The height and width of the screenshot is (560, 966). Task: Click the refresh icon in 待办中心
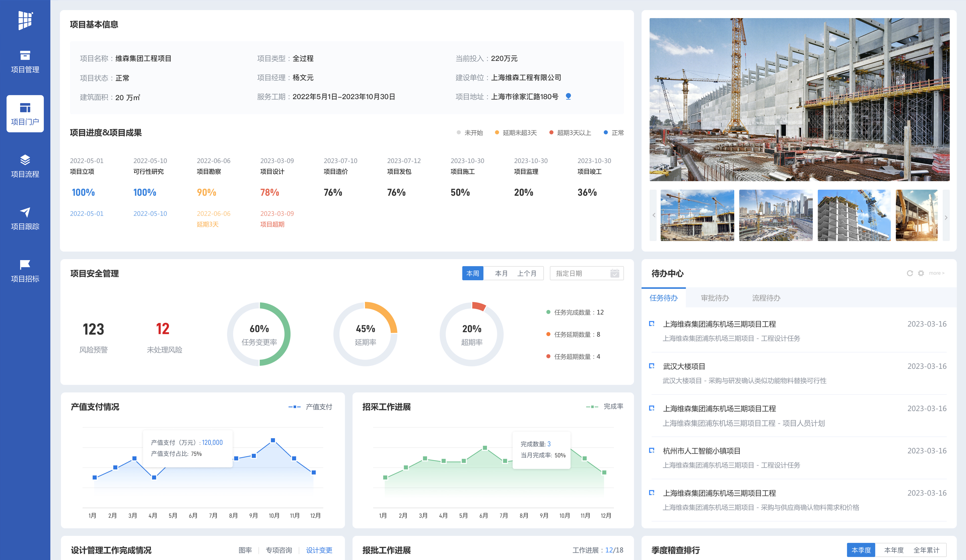(910, 273)
